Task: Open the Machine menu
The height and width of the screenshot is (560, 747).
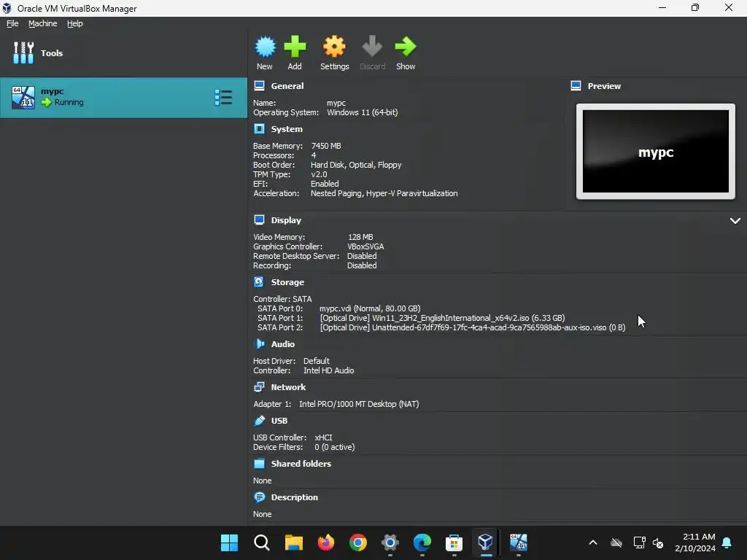Action: 43,23
